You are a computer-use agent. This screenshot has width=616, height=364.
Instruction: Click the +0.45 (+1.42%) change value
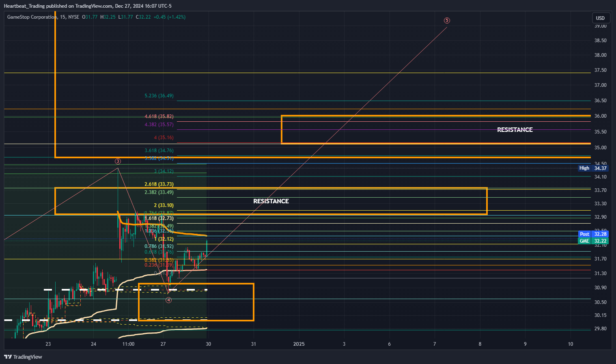(170, 17)
